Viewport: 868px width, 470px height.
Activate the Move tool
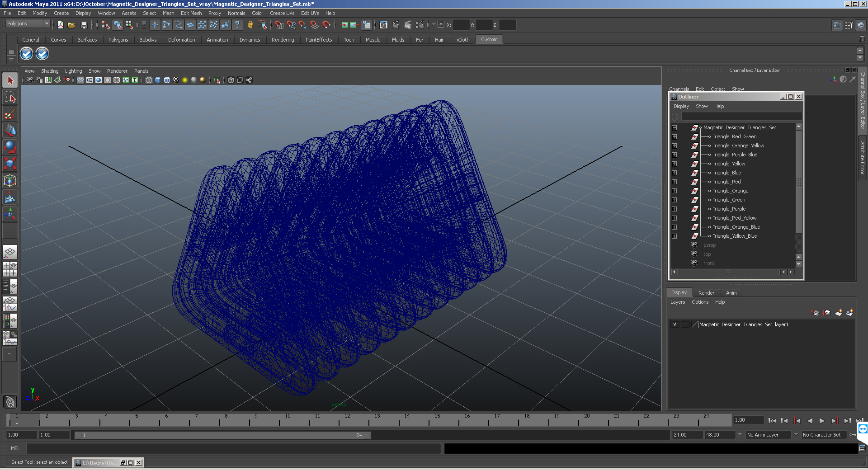[10, 130]
